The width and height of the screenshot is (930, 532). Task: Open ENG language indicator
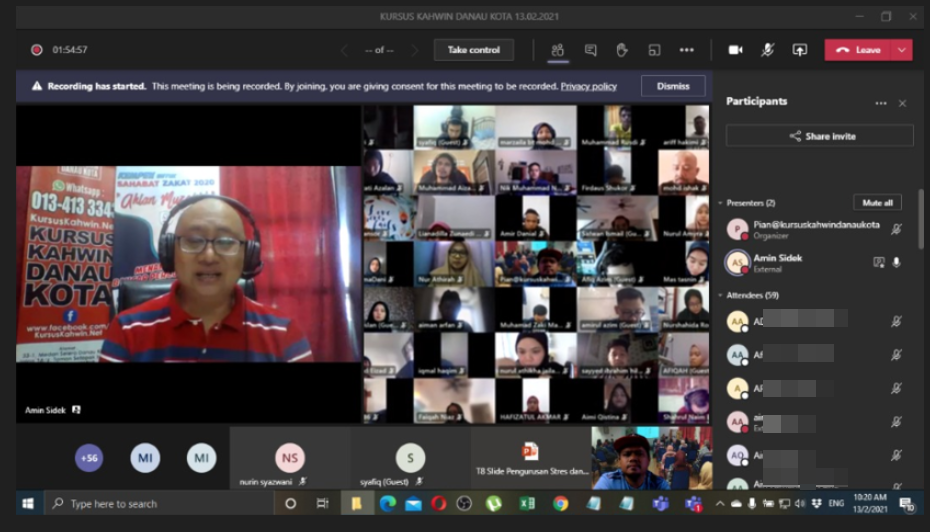click(836, 504)
